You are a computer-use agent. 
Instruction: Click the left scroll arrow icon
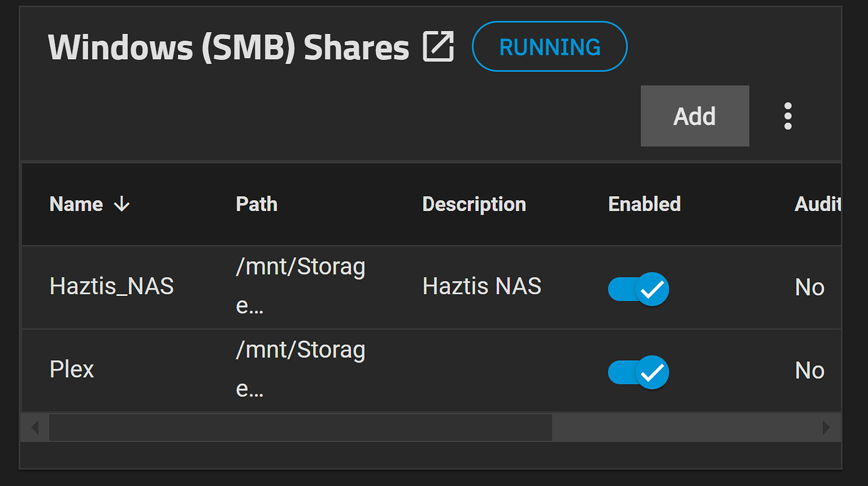(x=34, y=427)
